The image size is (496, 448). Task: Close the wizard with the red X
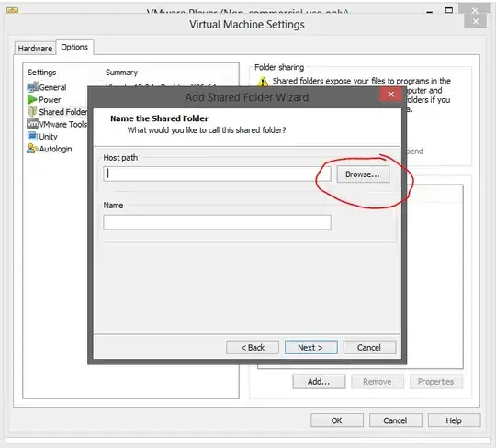click(x=391, y=95)
